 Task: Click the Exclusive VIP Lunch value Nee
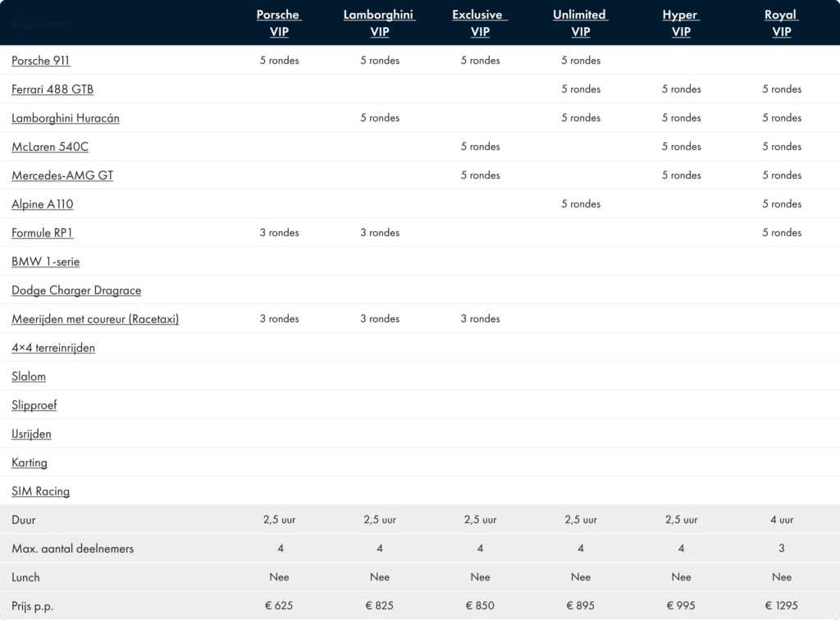480,577
